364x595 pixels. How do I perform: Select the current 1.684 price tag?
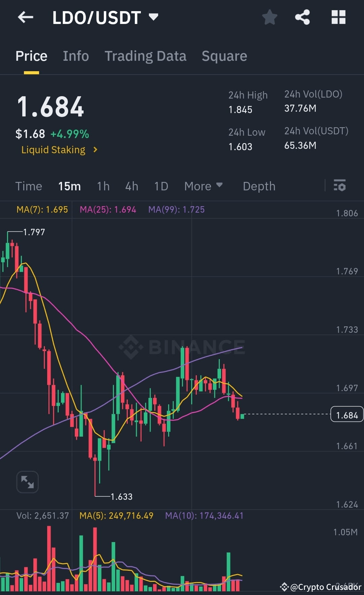pos(347,415)
